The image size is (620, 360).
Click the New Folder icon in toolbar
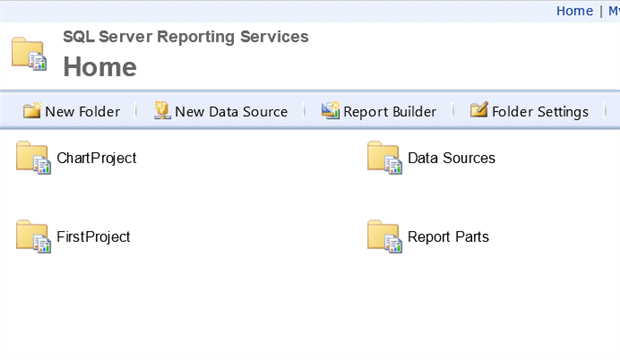32,111
